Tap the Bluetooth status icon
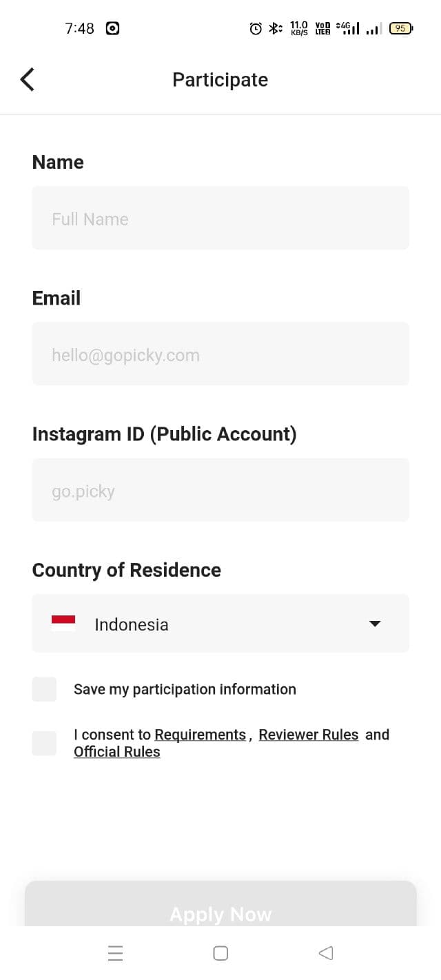441x980 pixels. (x=275, y=28)
